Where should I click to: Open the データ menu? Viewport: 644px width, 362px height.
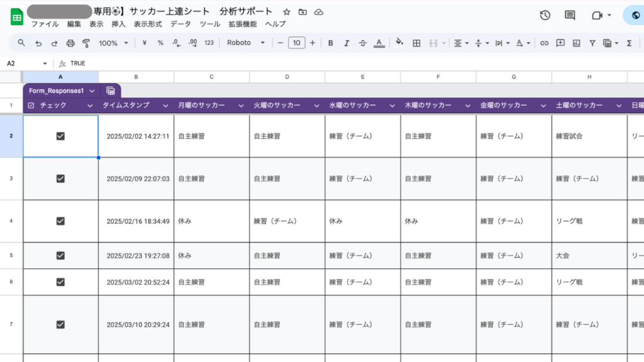tap(180, 24)
